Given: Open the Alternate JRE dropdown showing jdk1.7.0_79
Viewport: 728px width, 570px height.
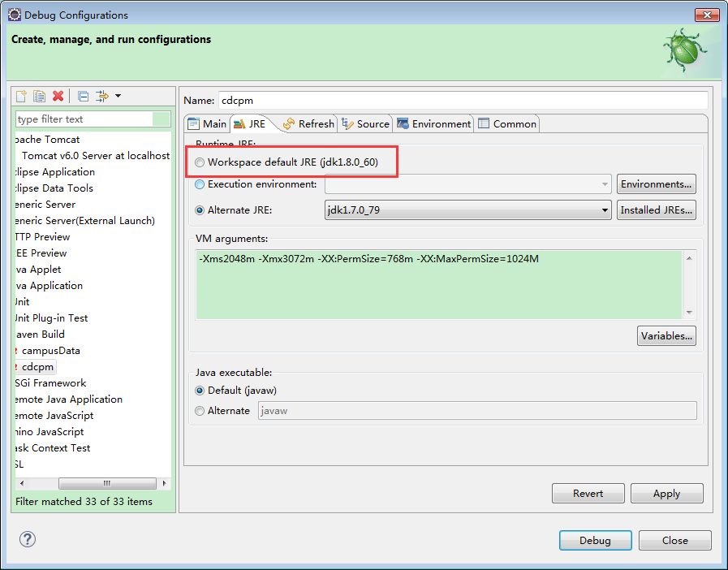Looking at the screenshot, I should point(605,209).
